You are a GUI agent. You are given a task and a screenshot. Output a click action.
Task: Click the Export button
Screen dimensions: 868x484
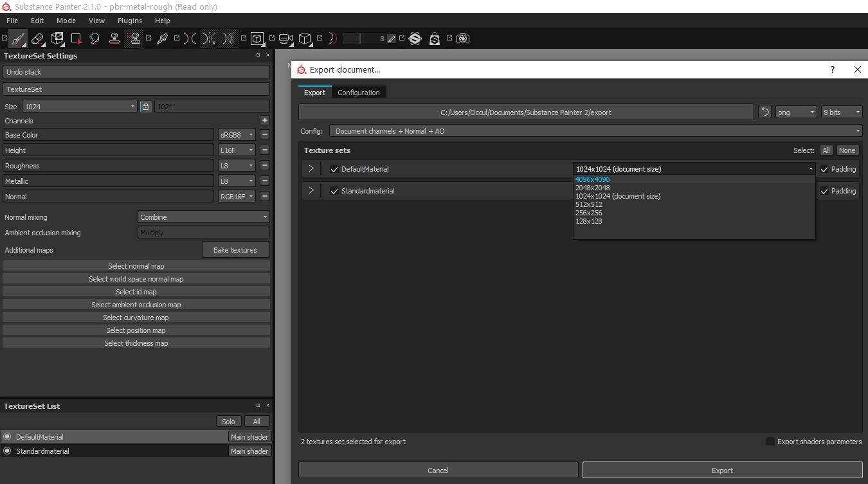pos(722,471)
